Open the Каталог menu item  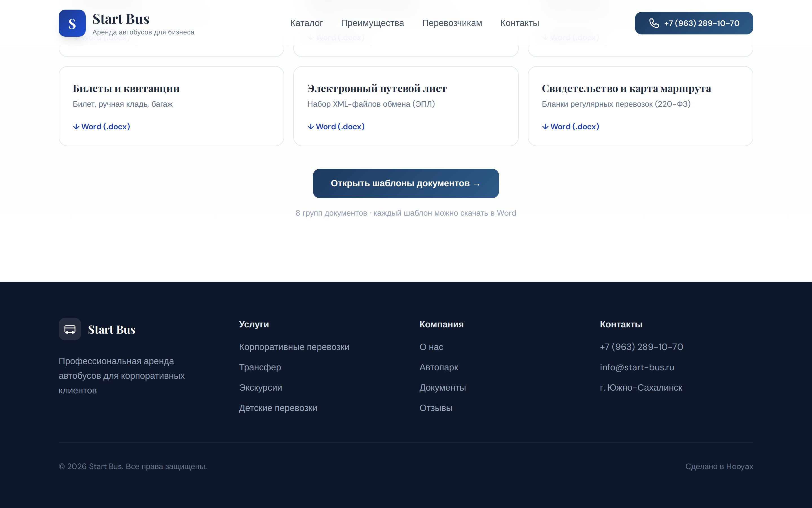coord(306,23)
